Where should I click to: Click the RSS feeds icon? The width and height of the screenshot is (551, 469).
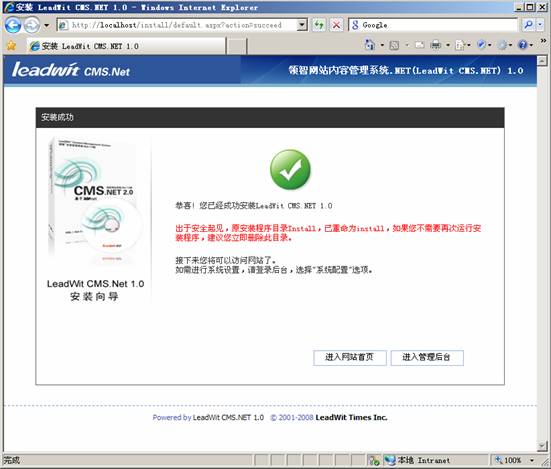(394, 45)
